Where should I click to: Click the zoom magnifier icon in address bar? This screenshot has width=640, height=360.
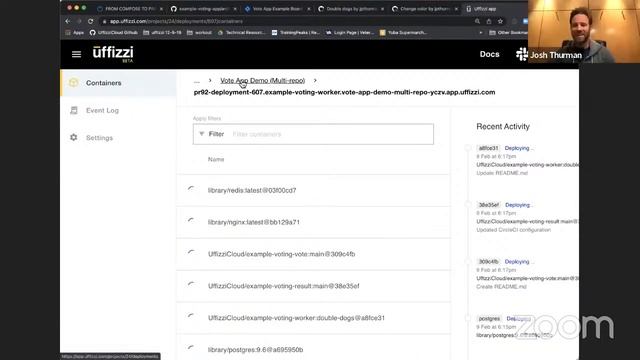click(477, 21)
